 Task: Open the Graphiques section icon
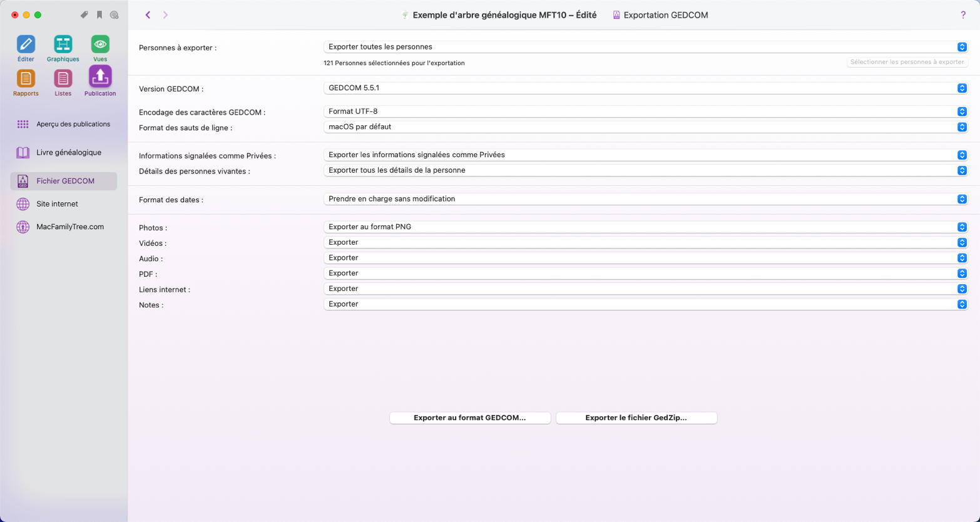click(63, 44)
